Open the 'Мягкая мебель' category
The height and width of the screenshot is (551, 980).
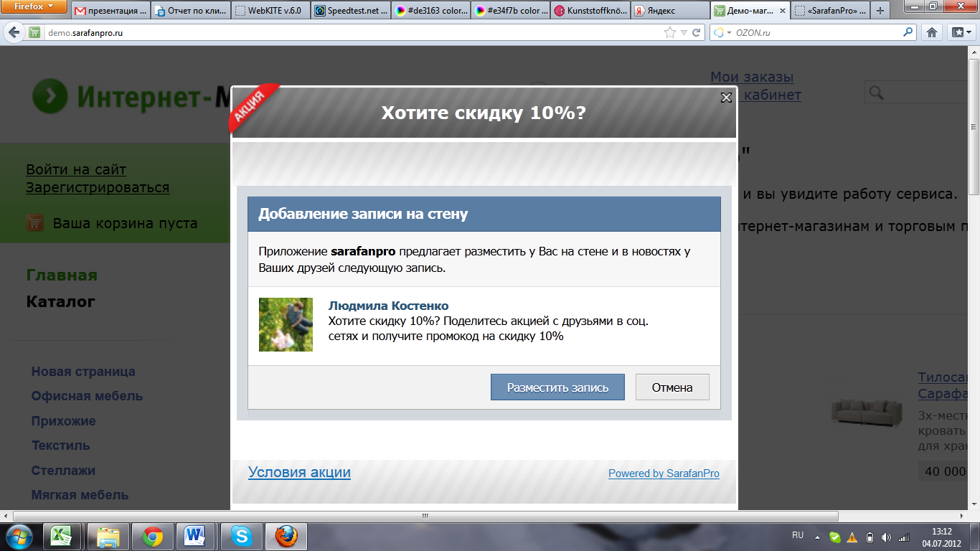tap(80, 495)
